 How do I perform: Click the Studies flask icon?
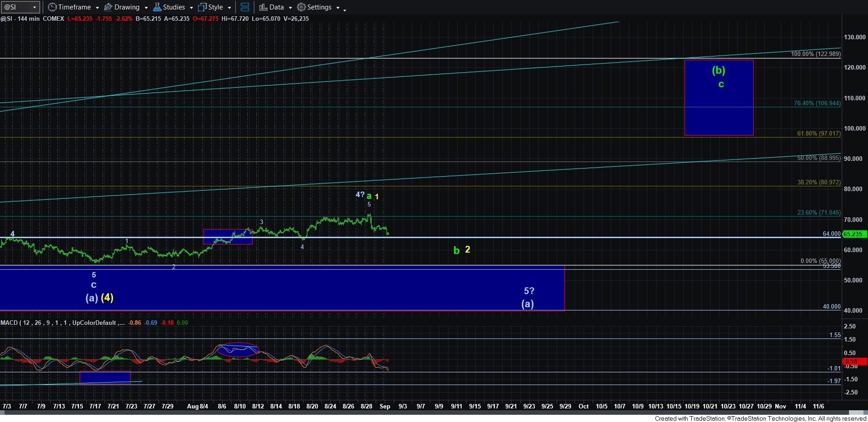157,7
